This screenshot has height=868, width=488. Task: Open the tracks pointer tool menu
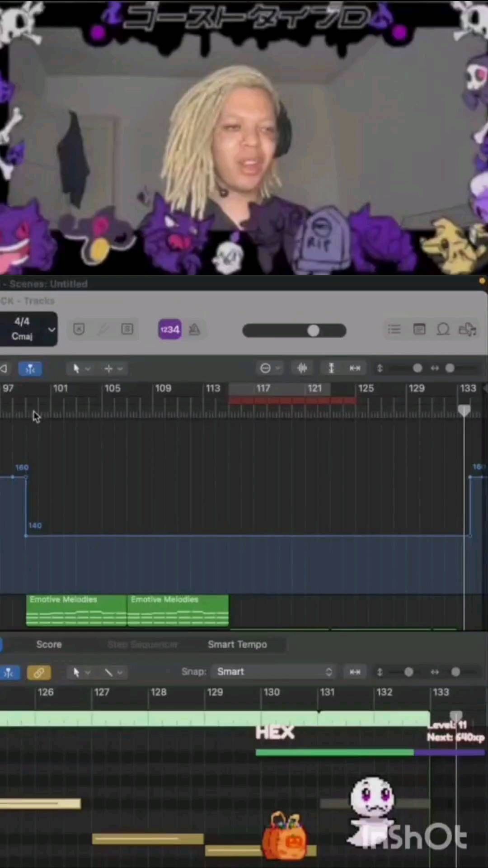coord(81,369)
